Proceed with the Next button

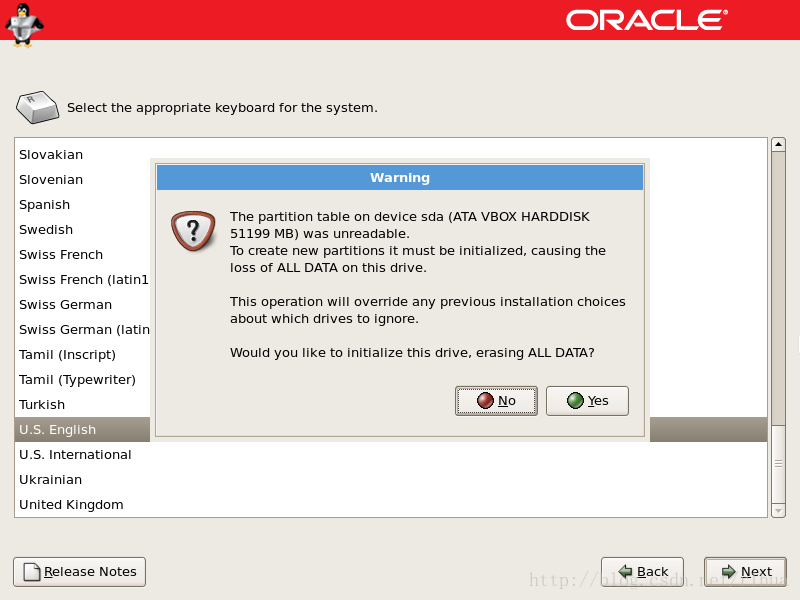pyautogui.click(x=745, y=571)
